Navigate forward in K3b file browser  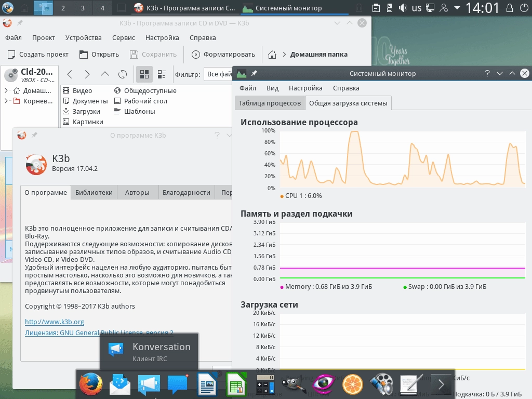pos(87,74)
